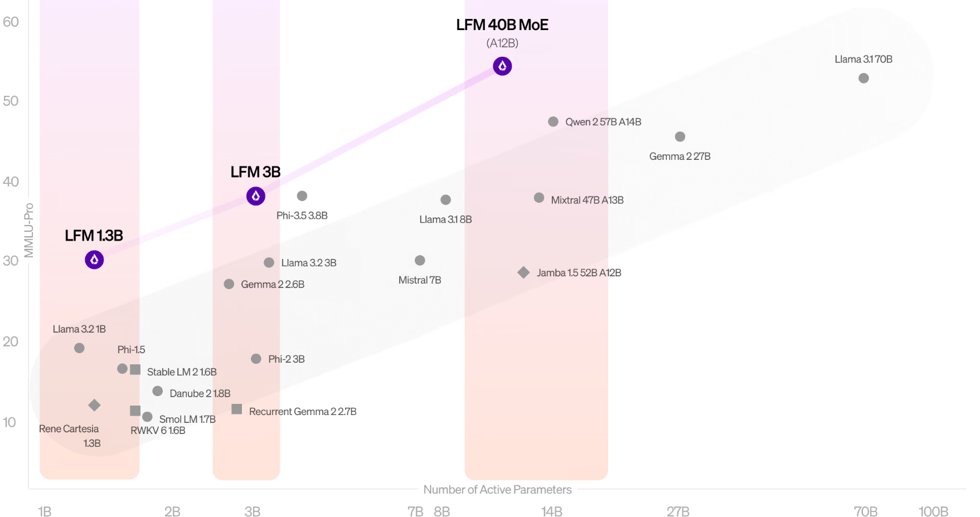The width and height of the screenshot is (980, 517).
Task: Click the Phi-3.5 3.8B data point
Action: click(x=302, y=196)
